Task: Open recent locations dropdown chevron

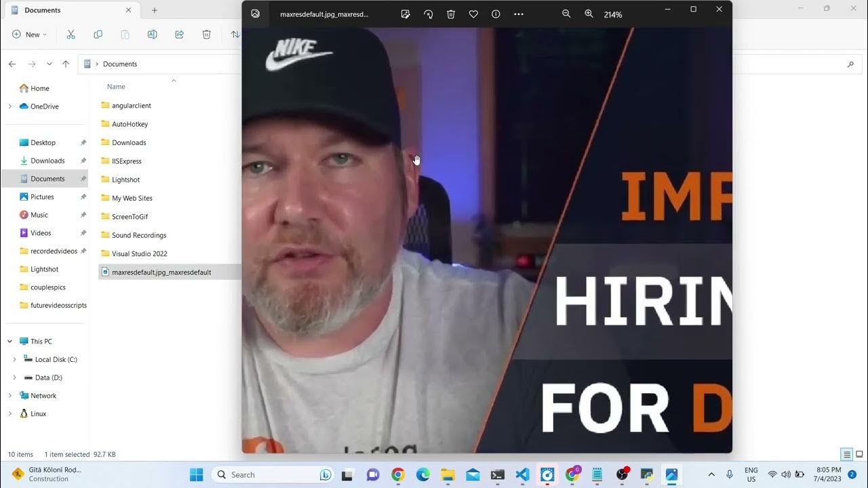Action: pos(50,64)
